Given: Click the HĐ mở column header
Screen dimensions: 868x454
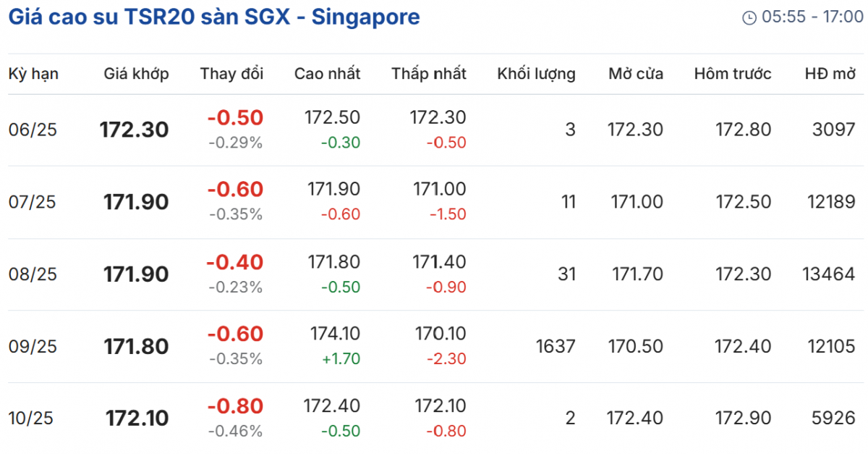Looking at the screenshot, I should tap(830, 73).
